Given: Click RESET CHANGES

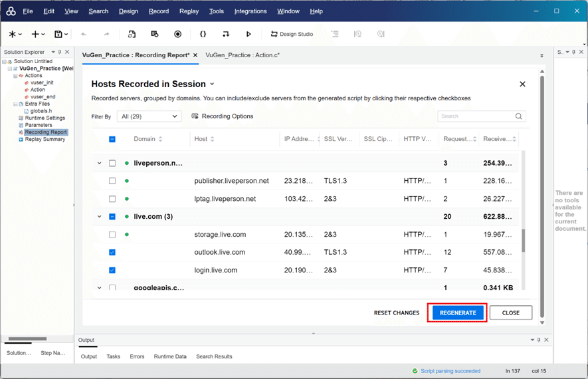Looking at the screenshot, I should point(397,313).
